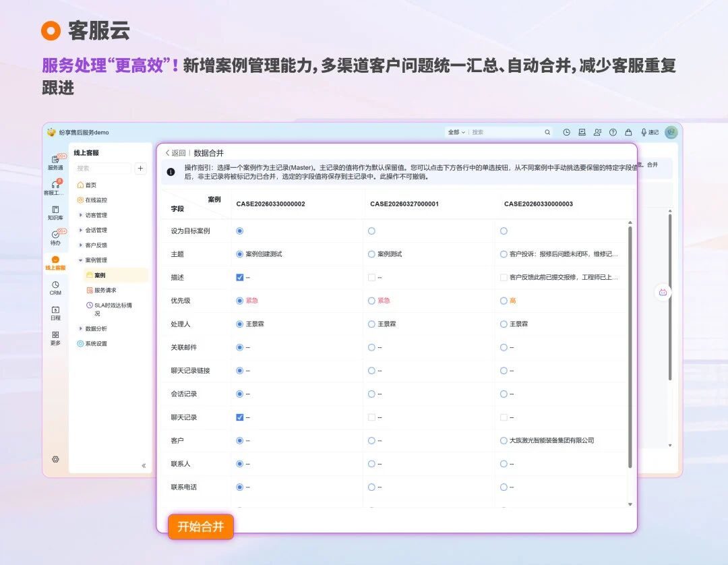This screenshot has height=565, width=728.
Task: Click the 开始合并 button
Action: [200, 527]
